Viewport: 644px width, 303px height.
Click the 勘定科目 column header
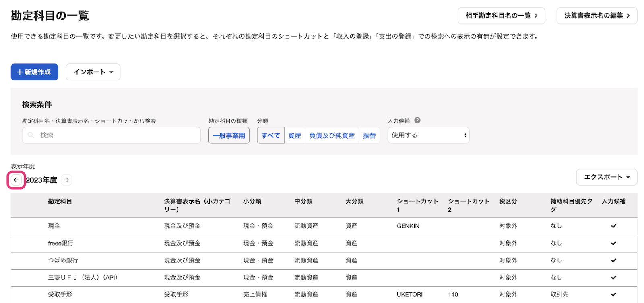tap(60, 201)
